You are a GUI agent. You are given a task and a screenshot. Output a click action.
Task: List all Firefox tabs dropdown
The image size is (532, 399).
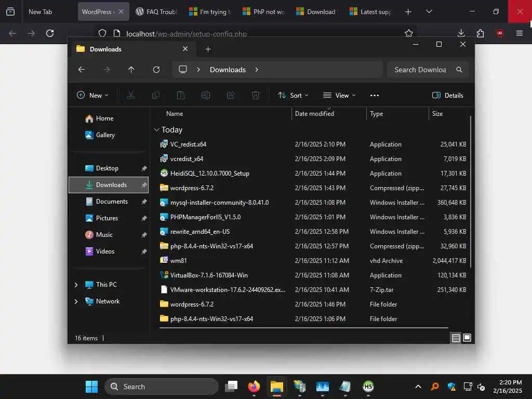[x=429, y=11]
